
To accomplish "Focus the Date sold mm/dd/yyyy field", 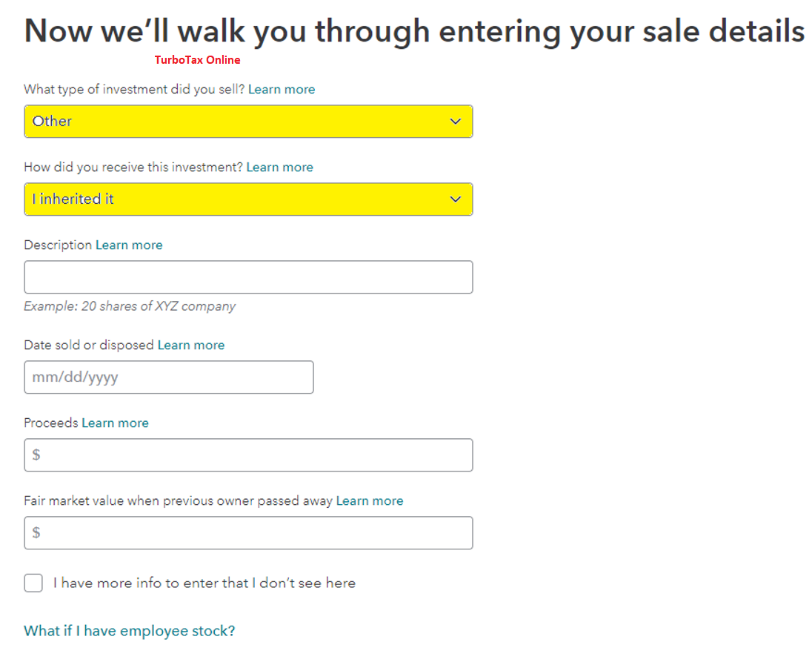I will point(169,377).
